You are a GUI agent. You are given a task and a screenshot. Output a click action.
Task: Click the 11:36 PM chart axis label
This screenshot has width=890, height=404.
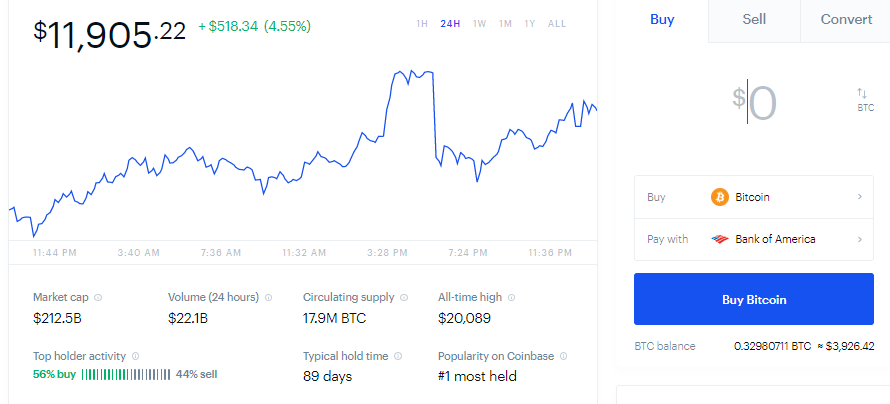pos(550,252)
